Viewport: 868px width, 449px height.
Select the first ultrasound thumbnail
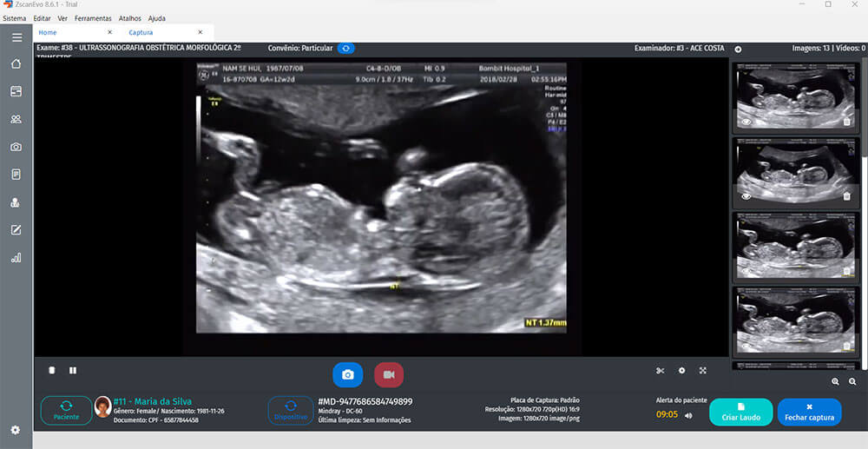point(795,97)
